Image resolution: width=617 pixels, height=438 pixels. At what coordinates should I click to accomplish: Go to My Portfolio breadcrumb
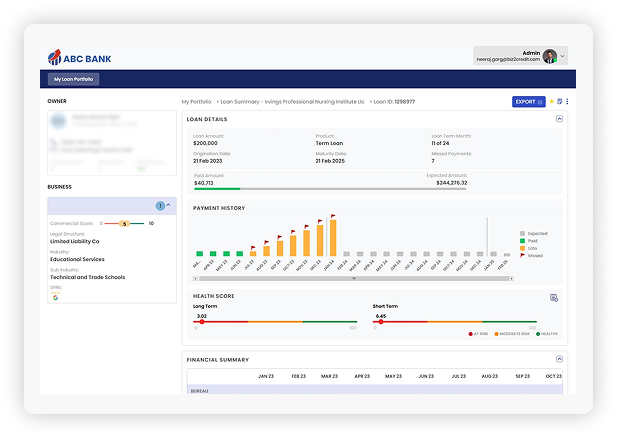197,102
